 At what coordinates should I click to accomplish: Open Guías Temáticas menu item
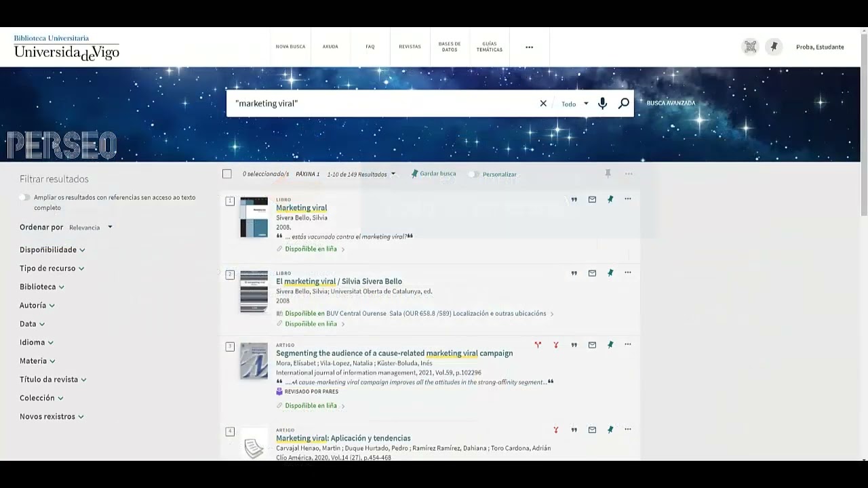(x=490, y=47)
